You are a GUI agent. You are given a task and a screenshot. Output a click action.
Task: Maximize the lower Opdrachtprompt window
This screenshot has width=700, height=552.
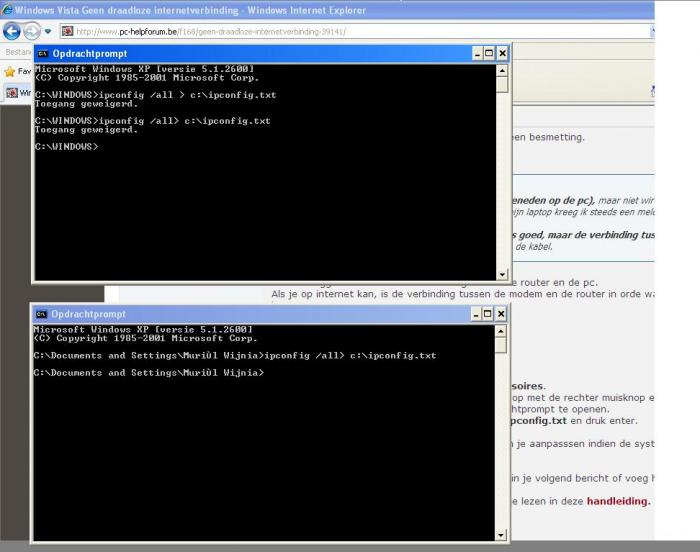[x=488, y=314]
